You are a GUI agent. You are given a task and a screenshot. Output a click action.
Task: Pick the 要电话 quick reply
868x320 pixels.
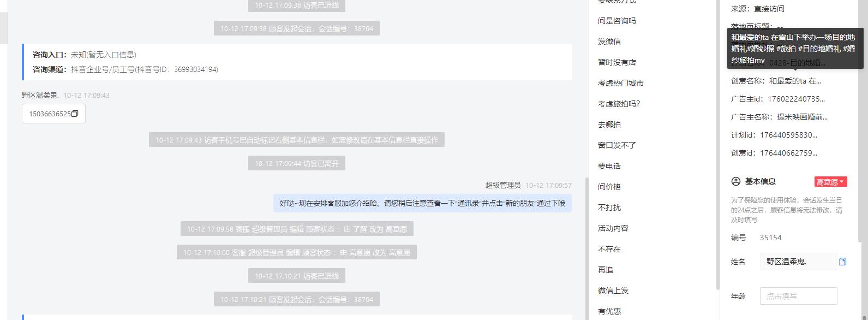coord(609,166)
